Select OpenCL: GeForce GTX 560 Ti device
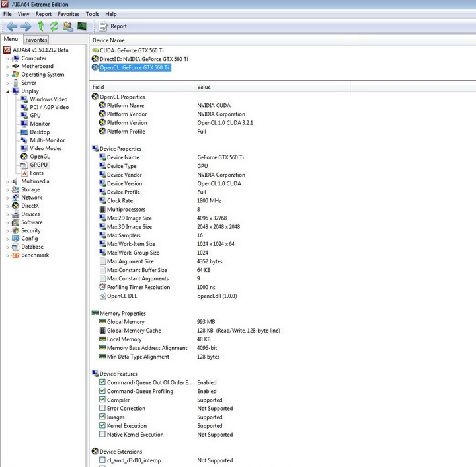Image resolution: width=476 pixels, height=467 pixels. coord(131,67)
